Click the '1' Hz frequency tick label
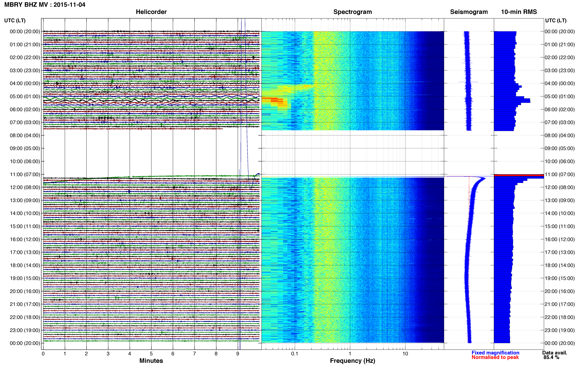Viewport: 588px width, 368px height. pos(350,354)
